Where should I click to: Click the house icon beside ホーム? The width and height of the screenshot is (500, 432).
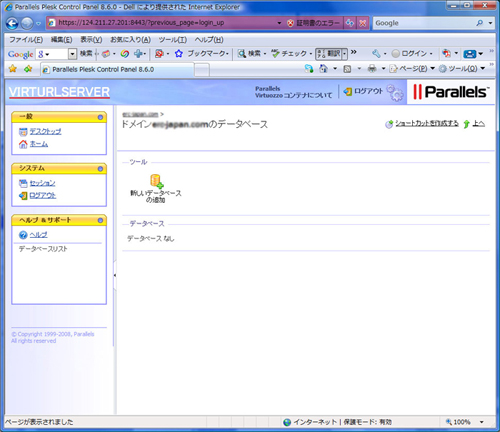click(23, 144)
